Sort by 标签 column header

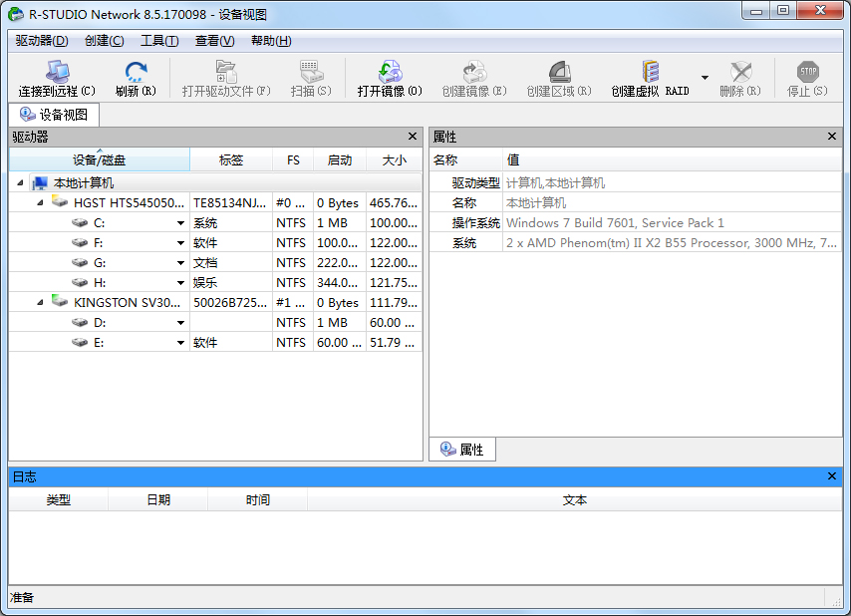[x=231, y=160]
